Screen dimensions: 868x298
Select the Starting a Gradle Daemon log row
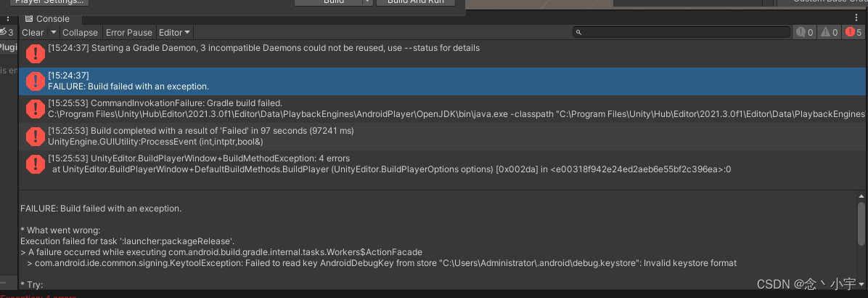442,54
